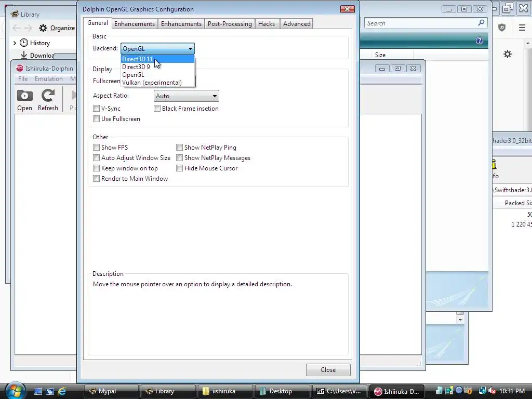
Task: Open the second Enhancements tab
Action: point(181,24)
